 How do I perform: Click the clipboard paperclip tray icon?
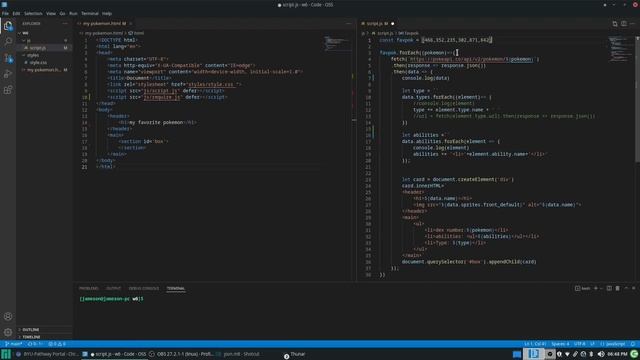(575, 354)
